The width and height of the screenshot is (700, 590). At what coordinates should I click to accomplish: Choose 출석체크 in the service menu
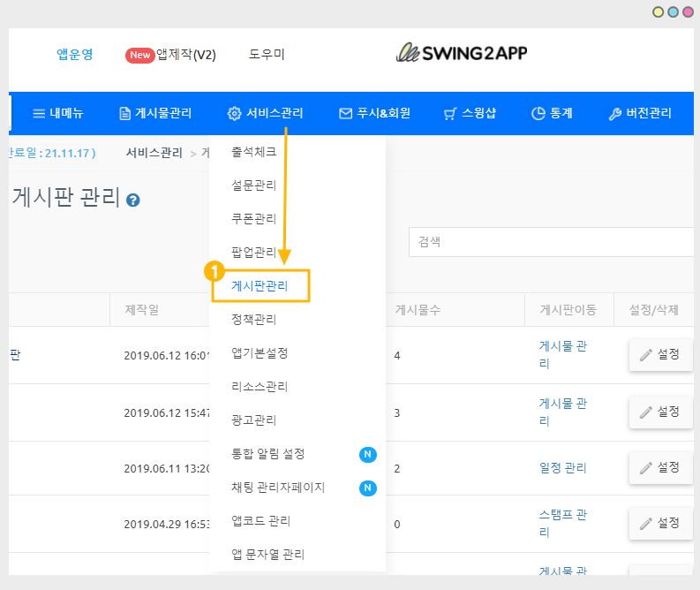pyautogui.click(x=253, y=152)
